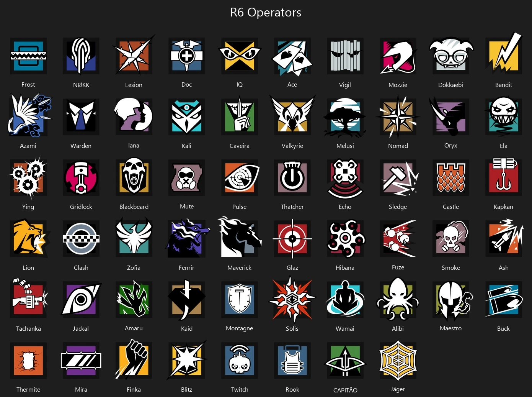This screenshot has height=397, width=532.
Task: Pick the Twitch drone skull icon
Action: point(240,361)
